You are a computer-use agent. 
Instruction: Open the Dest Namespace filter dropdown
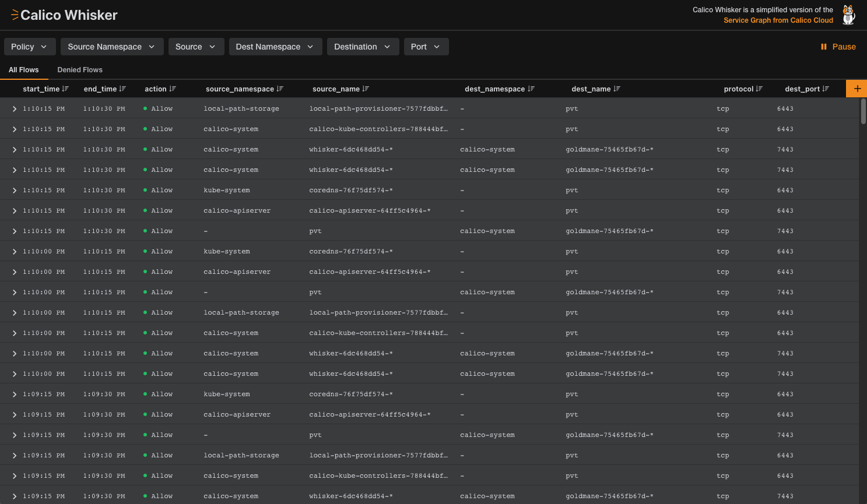pyautogui.click(x=275, y=47)
